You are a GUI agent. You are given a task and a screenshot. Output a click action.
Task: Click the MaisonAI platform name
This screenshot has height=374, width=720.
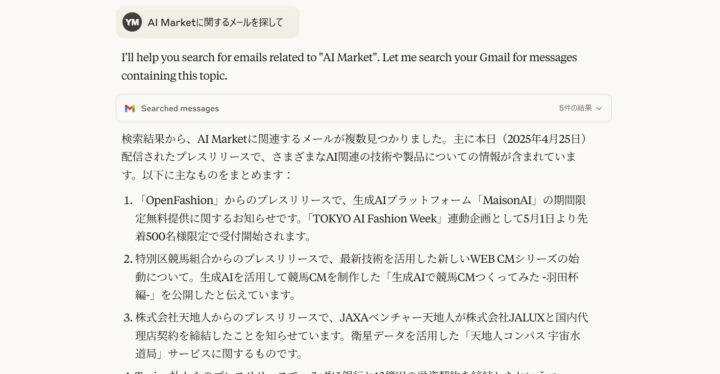507,200
